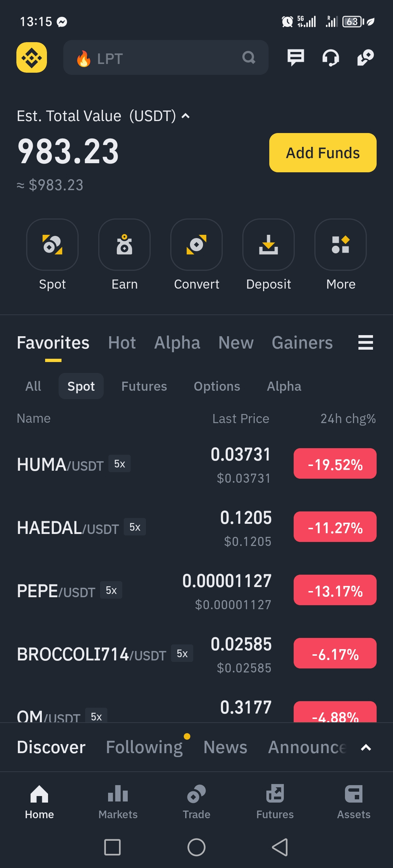Screen dimensions: 393x868
Task: Expand the Discover panel chevron
Action: click(366, 748)
